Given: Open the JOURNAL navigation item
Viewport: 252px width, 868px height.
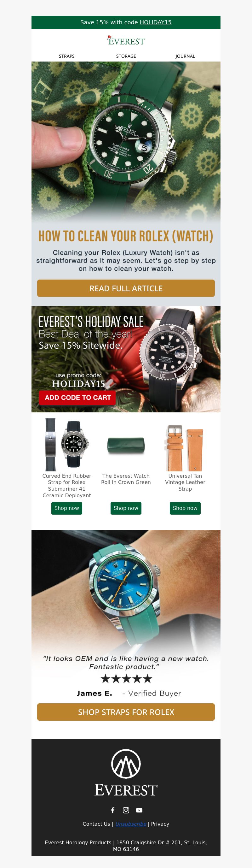Looking at the screenshot, I should pos(185,56).
